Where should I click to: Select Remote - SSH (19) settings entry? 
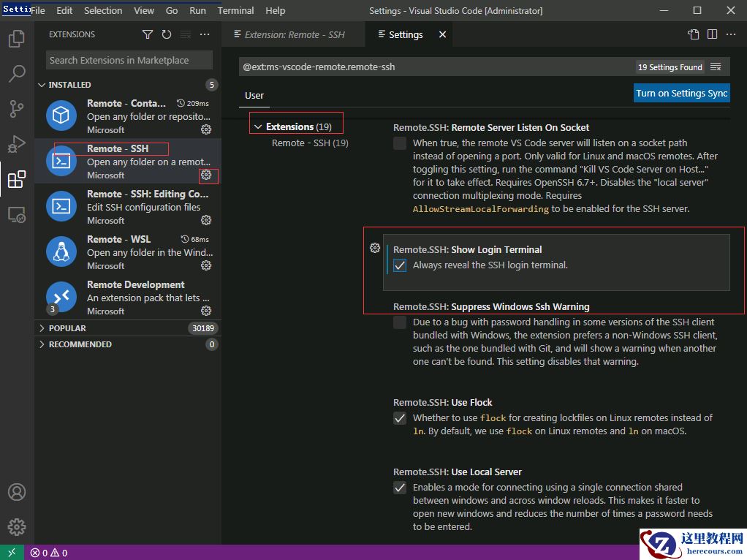tap(310, 143)
